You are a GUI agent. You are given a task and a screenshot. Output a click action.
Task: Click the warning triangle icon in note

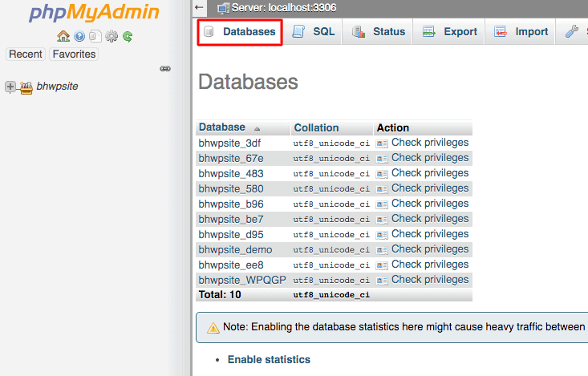pos(213,328)
